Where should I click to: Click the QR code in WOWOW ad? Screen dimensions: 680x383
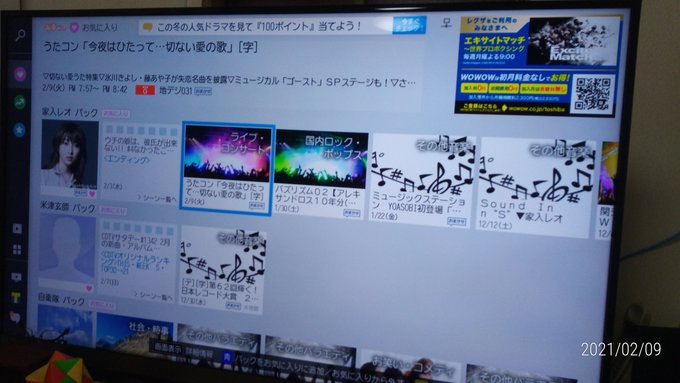tap(592, 94)
